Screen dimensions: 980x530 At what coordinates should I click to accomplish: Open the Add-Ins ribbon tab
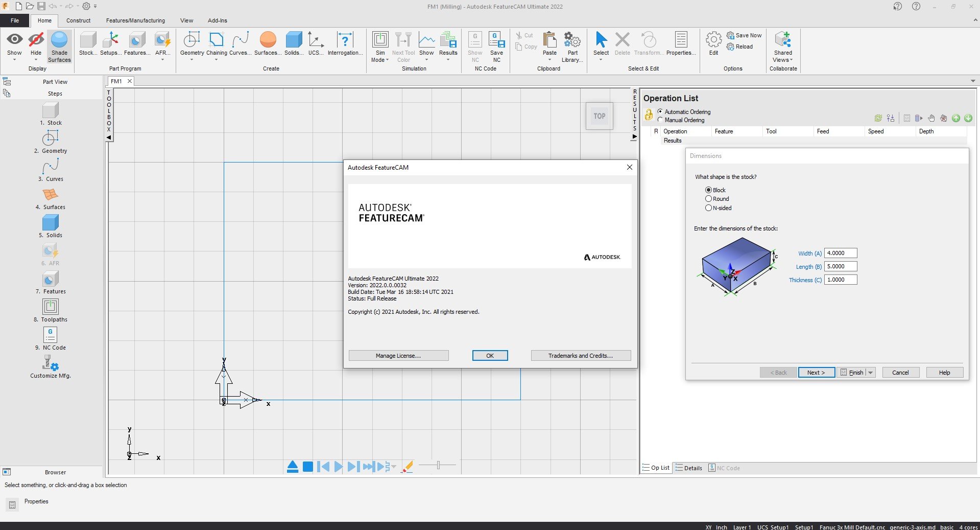click(x=217, y=20)
